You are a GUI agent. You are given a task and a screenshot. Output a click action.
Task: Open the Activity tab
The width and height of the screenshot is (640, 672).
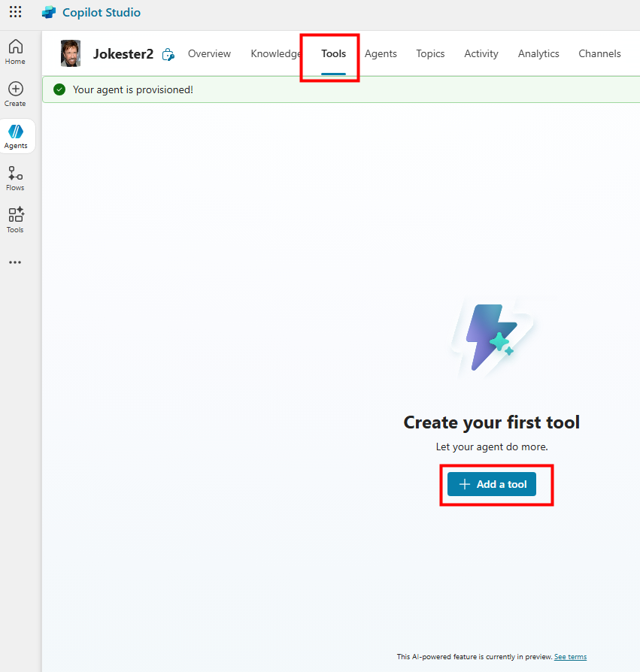(x=481, y=53)
